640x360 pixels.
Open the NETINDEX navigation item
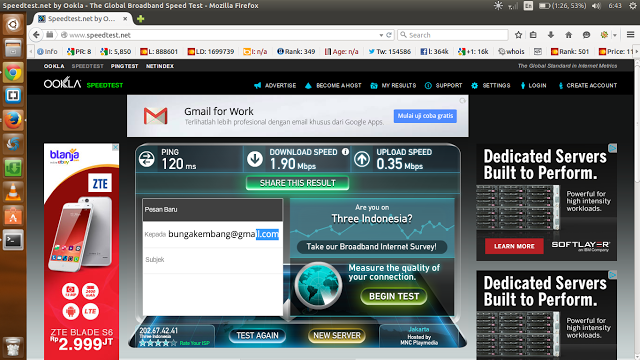(x=160, y=66)
